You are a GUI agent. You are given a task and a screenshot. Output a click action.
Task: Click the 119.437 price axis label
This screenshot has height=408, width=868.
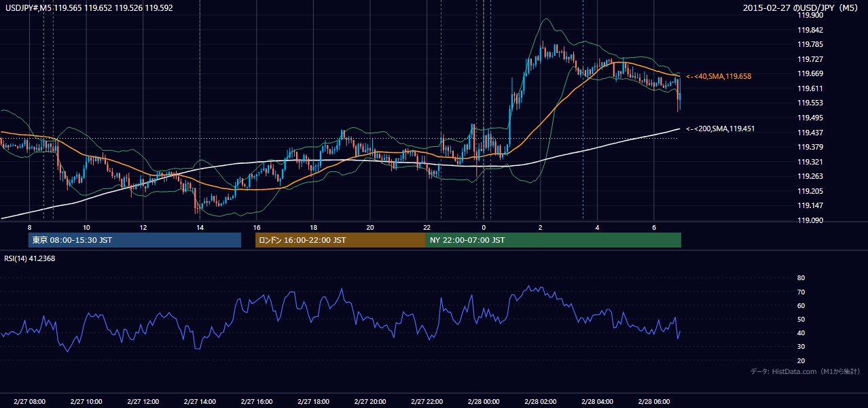[811, 133]
